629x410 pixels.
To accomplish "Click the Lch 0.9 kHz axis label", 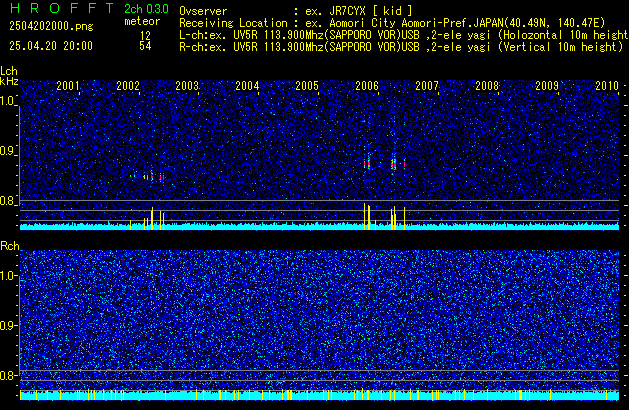I will (8, 151).
